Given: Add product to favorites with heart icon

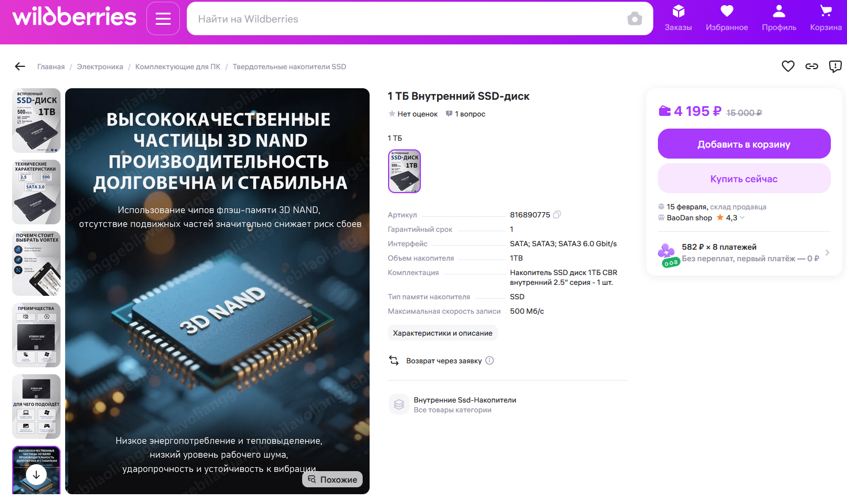Looking at the screenshot, I should click(788, 66).
